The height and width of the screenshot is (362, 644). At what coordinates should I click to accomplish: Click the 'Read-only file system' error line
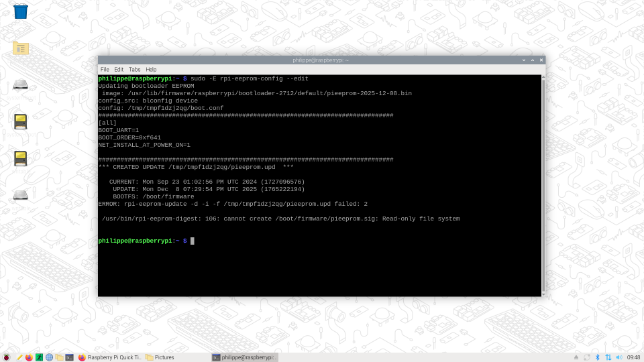click(x=281, y=219)
